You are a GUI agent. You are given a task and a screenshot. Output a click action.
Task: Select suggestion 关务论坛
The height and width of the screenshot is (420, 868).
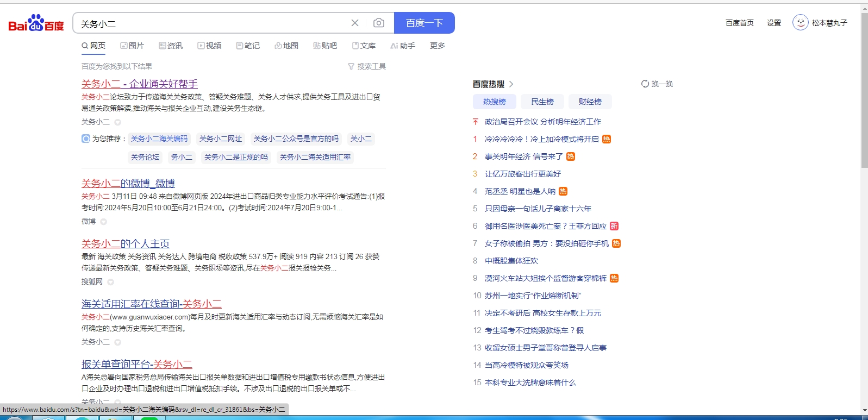(x=145, y=157)
